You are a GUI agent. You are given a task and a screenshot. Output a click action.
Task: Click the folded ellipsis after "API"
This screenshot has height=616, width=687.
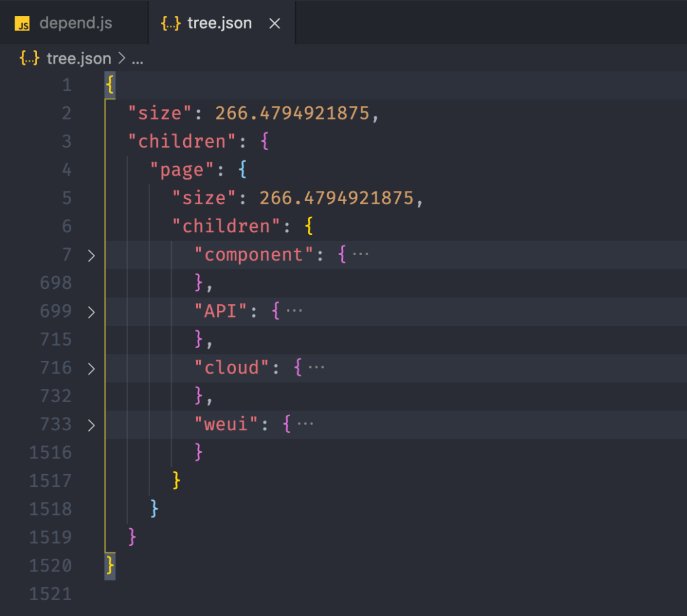pyautogui.click(x=295, y=311)
